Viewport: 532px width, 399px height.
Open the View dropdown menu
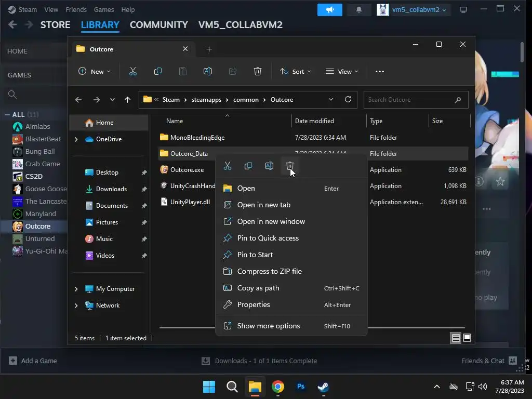point(342,72)
